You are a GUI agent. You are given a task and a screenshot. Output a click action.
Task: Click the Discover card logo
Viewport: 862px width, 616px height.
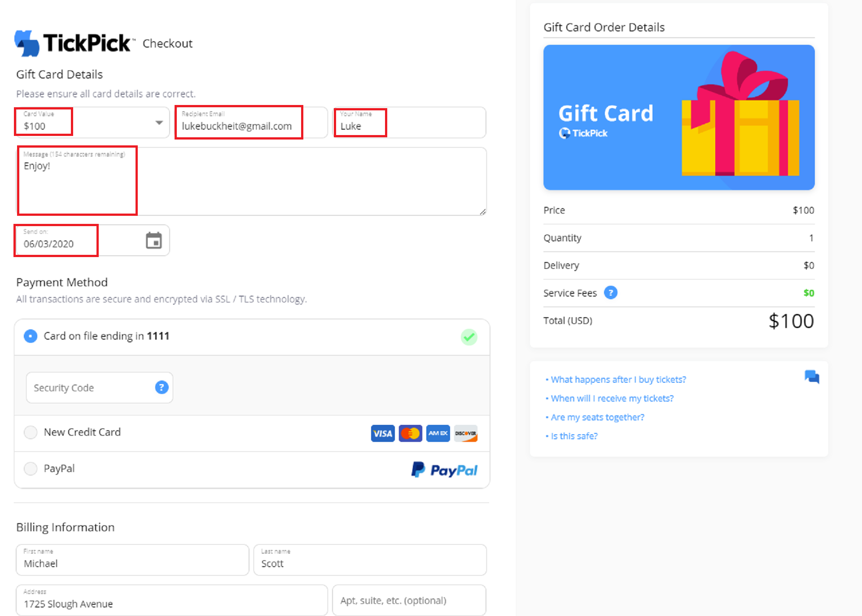click(x=465, y=433)
